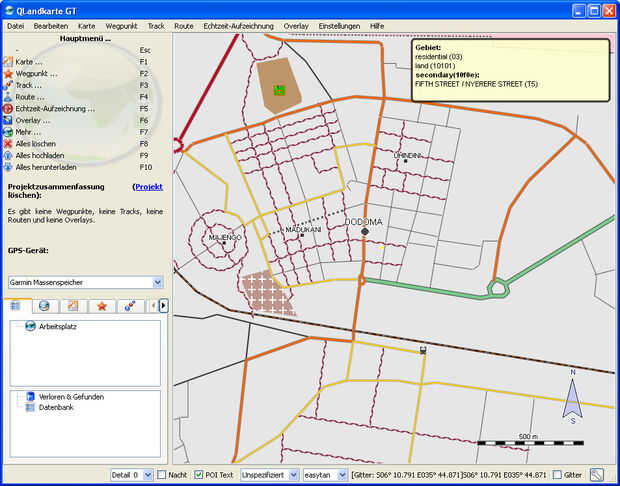Viewport: 620px width, 486px height.
Task: Expand the easytan typ file dropdown
Action: [x=341, y=475]
